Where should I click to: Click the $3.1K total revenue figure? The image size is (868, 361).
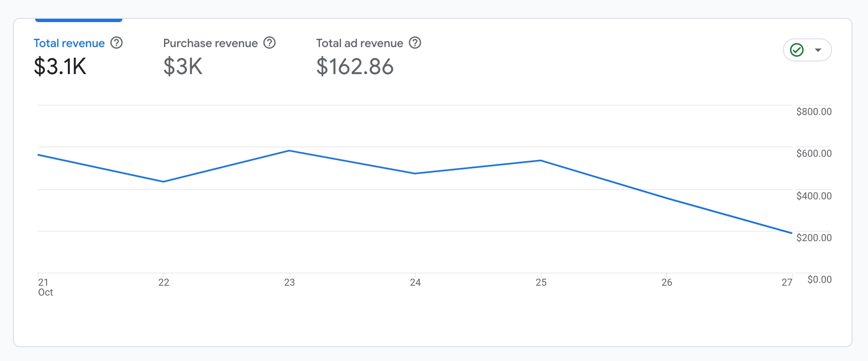(60, 67)
